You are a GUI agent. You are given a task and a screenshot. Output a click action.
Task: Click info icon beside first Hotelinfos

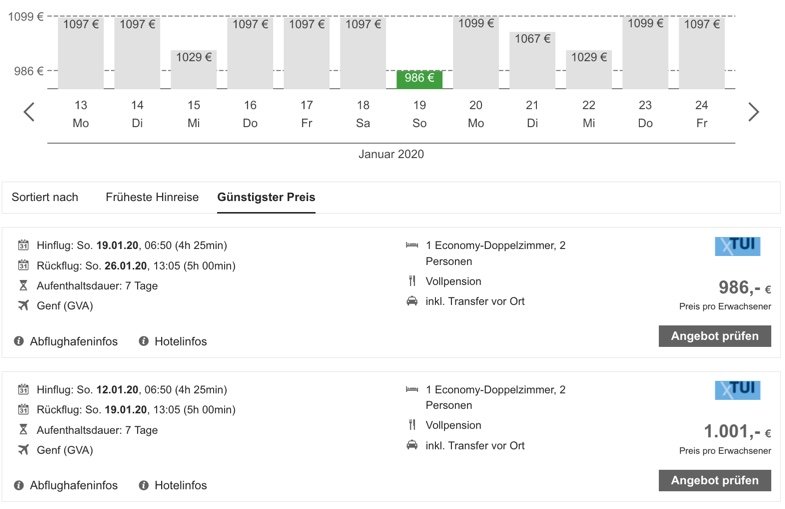pyautogui.click(x=144, y=342)
